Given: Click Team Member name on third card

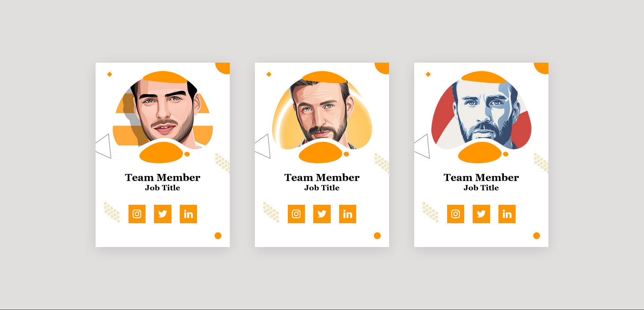Looking at the screenshot, I should pos(481,177).
